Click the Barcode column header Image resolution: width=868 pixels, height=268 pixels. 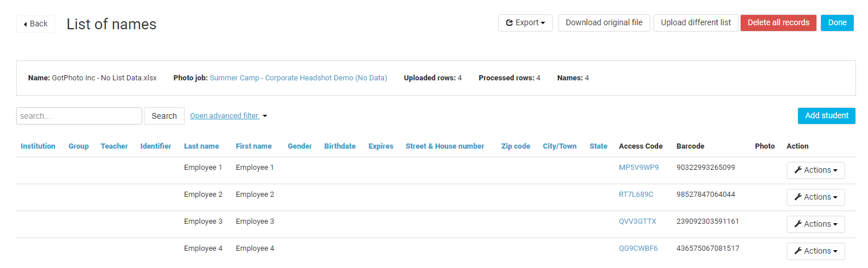coord(690,146)
